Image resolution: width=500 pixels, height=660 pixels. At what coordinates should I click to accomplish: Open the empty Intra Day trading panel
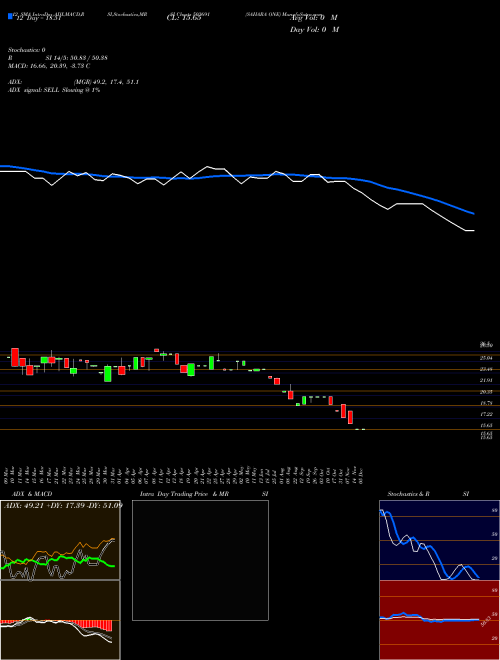point(200,560)
